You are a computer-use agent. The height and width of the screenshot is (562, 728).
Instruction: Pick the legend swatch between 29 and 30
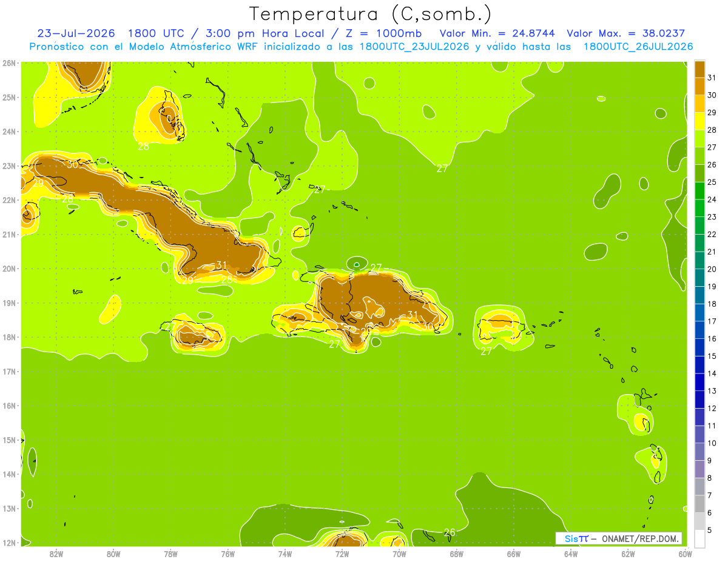pyautogui.click(x=699, y=104)
